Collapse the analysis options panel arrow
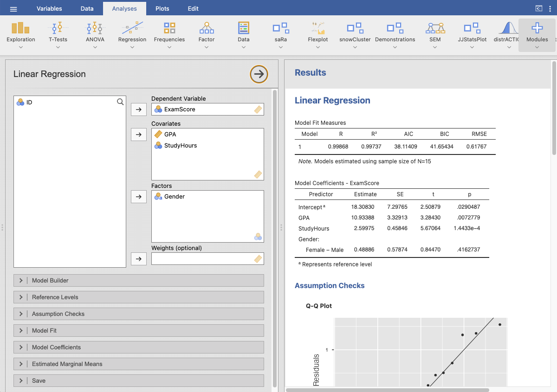The image size is (557, 392). point(259,74)
